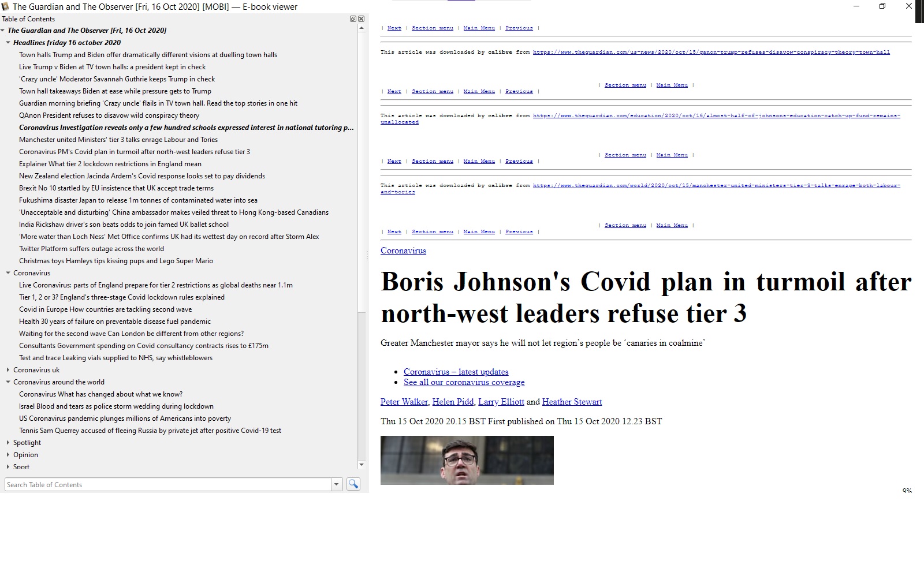
Task: Float the Table of Contents panel
Action: (353, 19)
